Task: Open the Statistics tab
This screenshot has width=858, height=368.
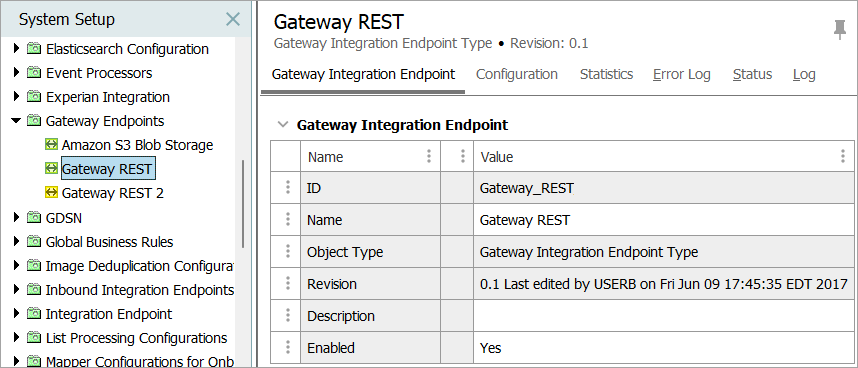Action: point(606,74)
